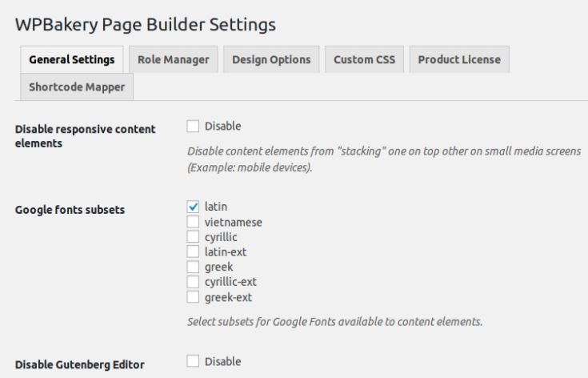Enable the Disable responsive content elements checkbox

(x=193, y=126)
